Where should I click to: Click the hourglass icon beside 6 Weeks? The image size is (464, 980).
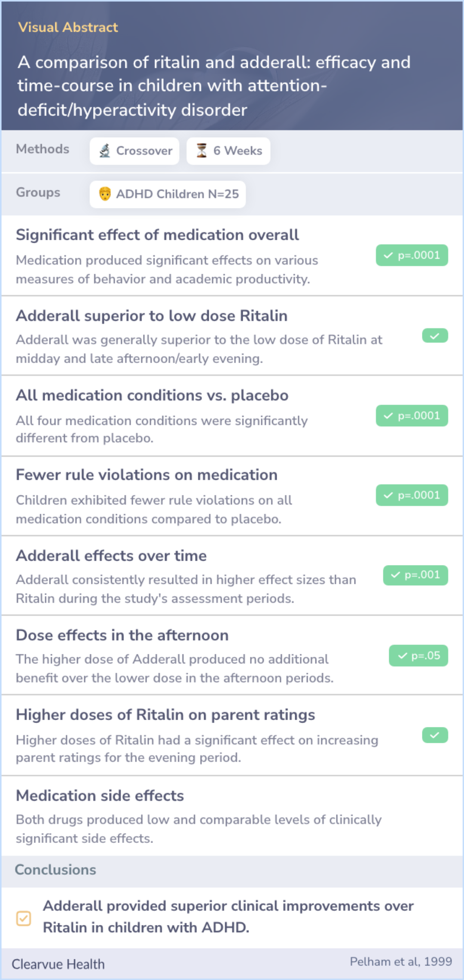point(201,151)
